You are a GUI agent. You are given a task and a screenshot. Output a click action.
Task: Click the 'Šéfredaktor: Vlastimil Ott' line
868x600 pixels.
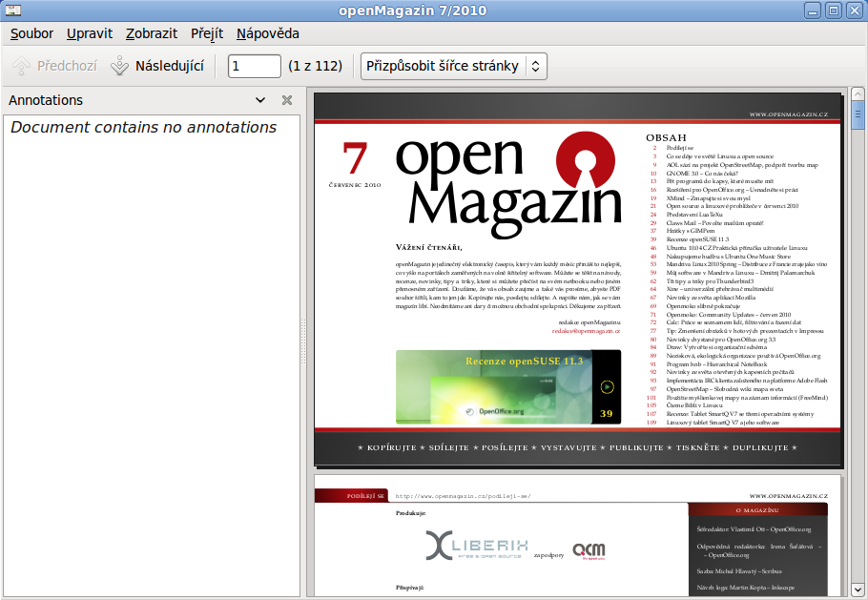(x=754, y=529)
